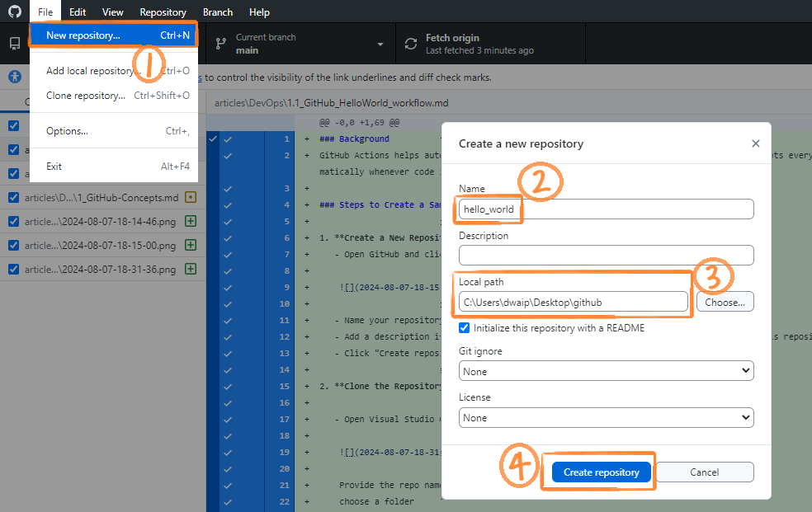The width and height of the screenshot is (812, 512).
Task: Click the 1.1_GitHub_HelloWorld_workflow.md file path header
Action: (x=332, y=103)
